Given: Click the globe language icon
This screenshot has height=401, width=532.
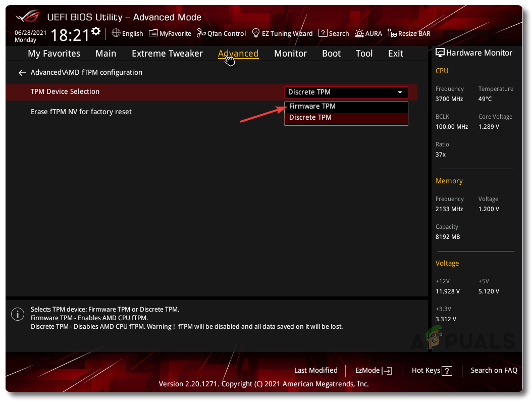Looking at the screenshot, I should point(116,33).
